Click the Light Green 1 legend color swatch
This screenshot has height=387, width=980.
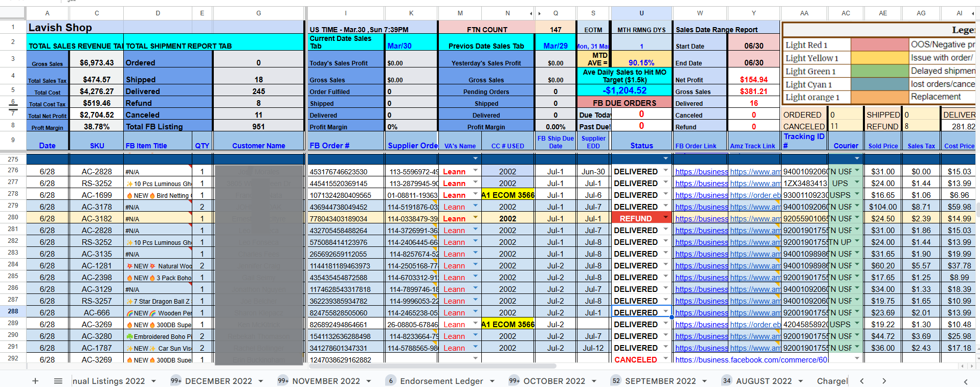coord(880,71)
